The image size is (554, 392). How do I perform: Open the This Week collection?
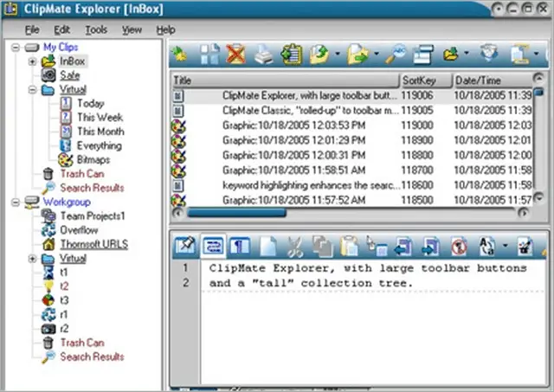[x=100, y=117]
